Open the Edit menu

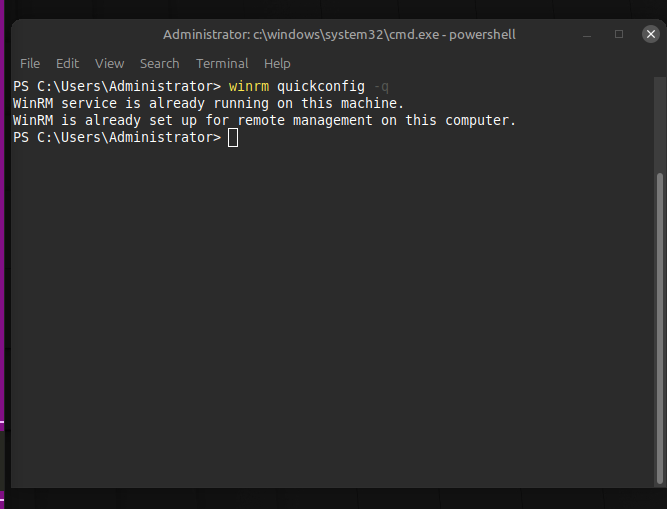click(67, 63)
